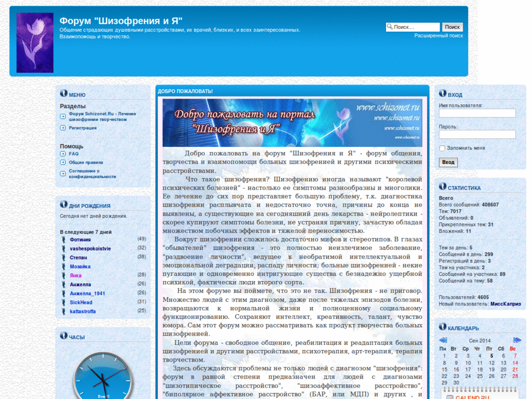Click the welcome banner image

click(292, 123)
